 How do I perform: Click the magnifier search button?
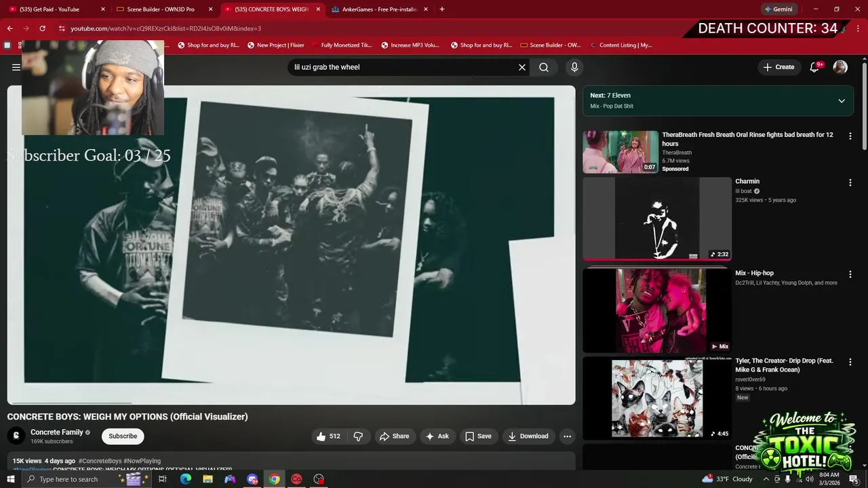click(544, 67)
